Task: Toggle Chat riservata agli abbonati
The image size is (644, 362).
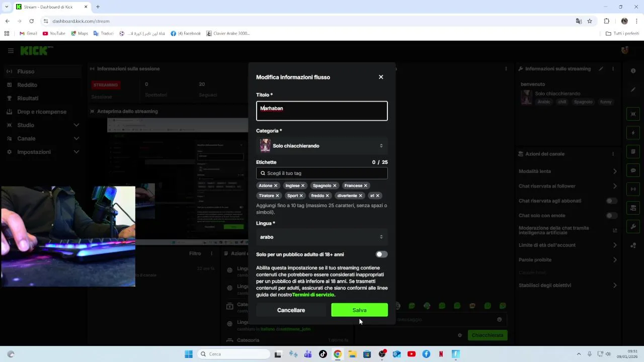Action: [611, 201]
